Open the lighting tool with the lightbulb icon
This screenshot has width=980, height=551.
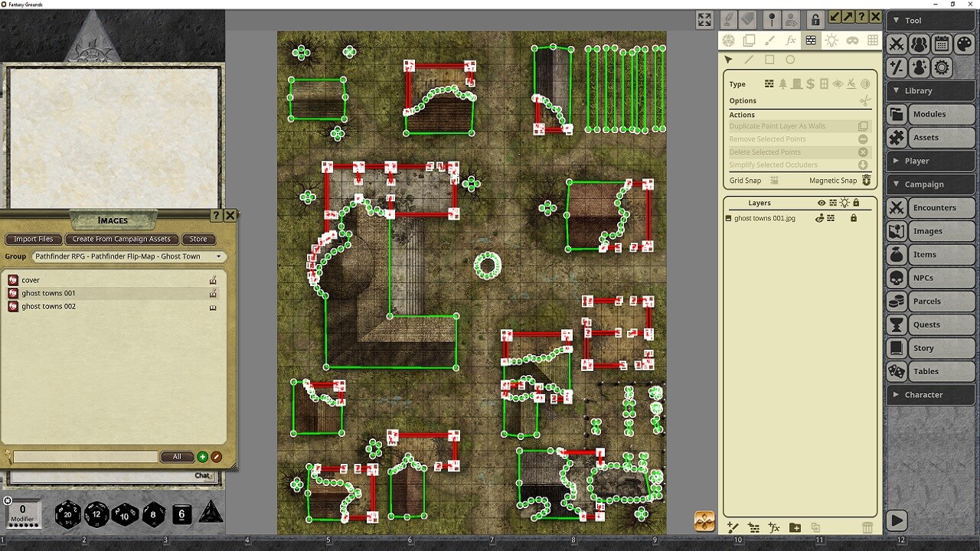click(x=831, y=41)
